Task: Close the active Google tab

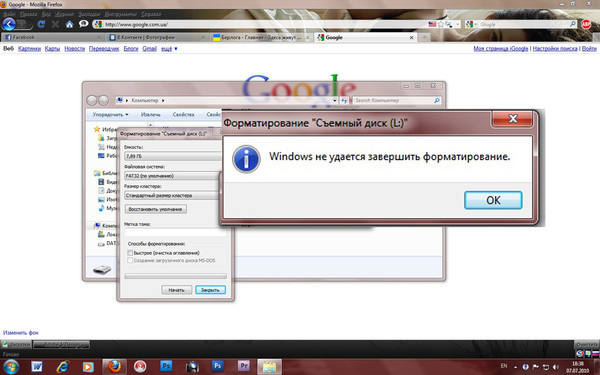Action: [x=411, y=38]
